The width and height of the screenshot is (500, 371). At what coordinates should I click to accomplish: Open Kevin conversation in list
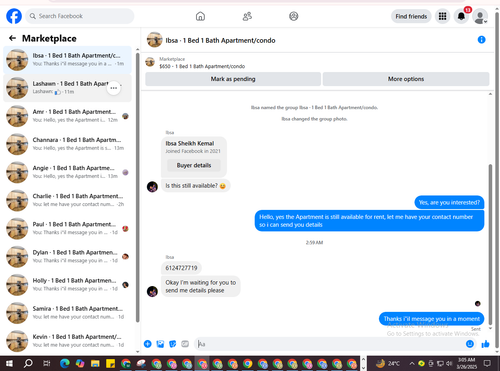pyautogui.click(x=67, y=341)
